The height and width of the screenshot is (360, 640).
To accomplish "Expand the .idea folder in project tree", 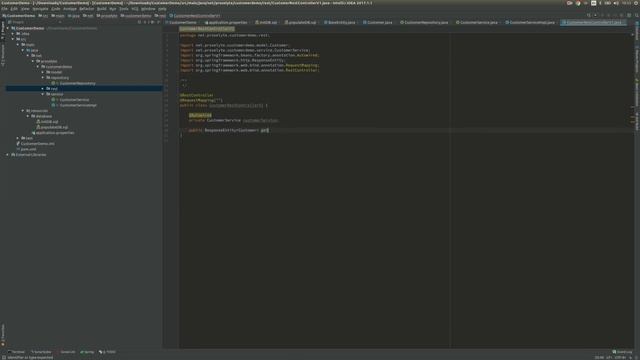I will (13, 34).
